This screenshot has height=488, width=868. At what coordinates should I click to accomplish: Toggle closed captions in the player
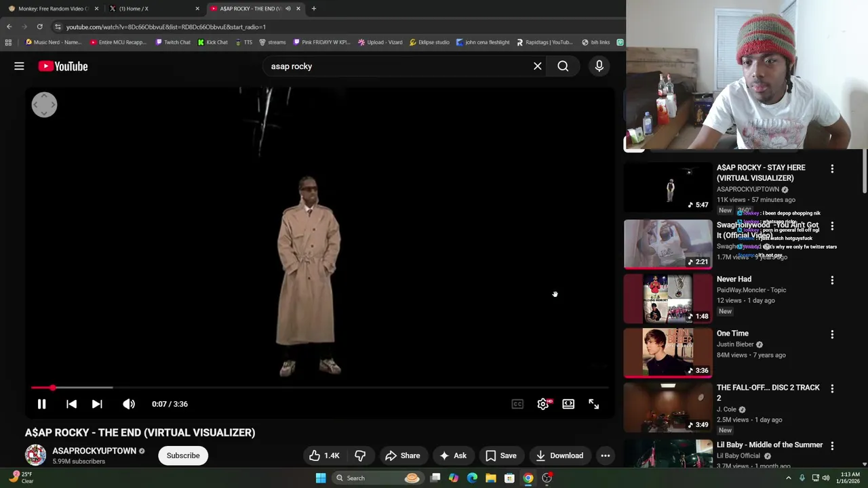coord(517,404)
